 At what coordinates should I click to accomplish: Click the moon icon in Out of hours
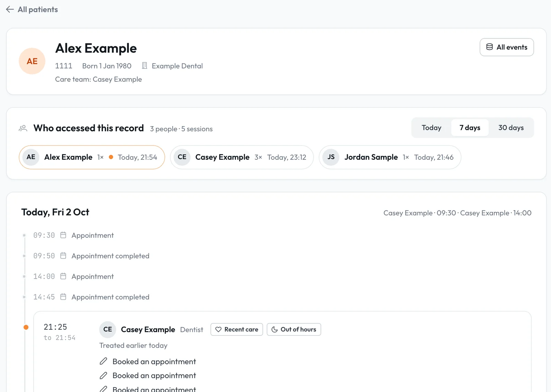coord(274,329)
